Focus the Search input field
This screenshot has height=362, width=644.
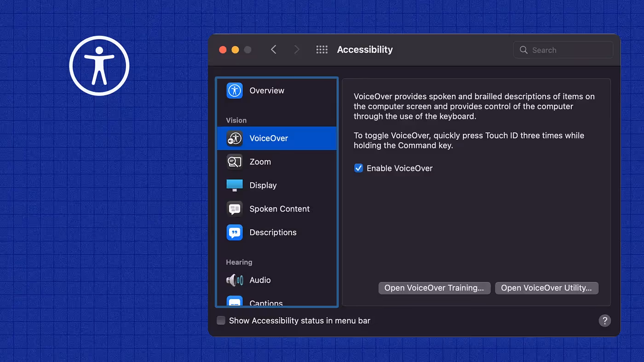tap(563, 50)
